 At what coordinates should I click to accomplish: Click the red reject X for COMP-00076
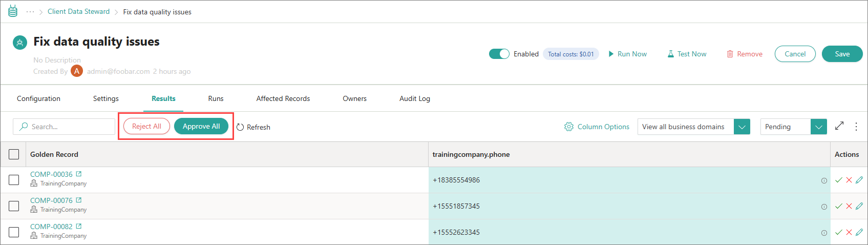point(849,206)
